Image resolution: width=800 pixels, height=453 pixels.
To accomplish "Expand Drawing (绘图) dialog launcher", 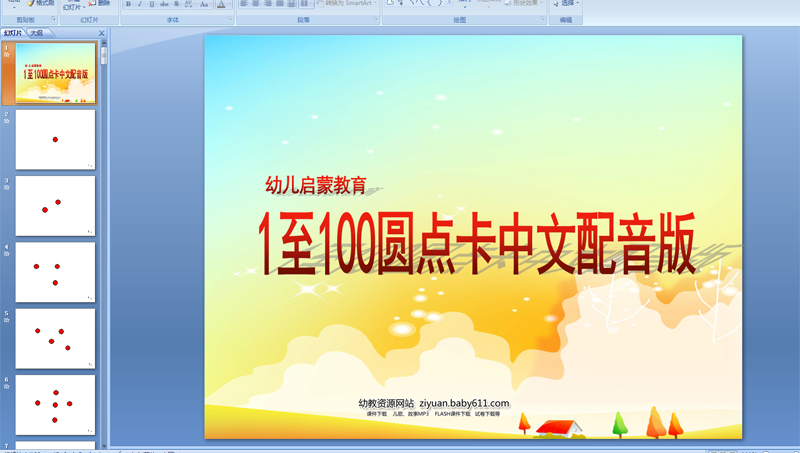I will point(542,19).
